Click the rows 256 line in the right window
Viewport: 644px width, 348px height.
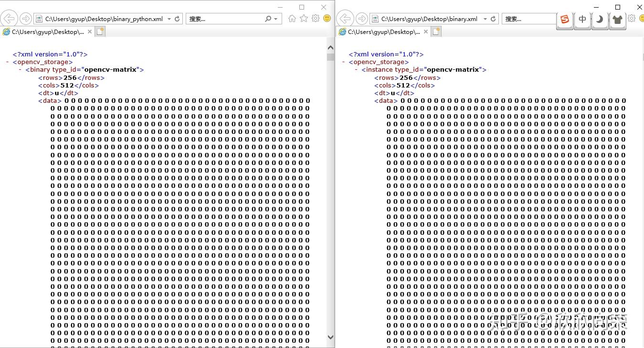407,78
